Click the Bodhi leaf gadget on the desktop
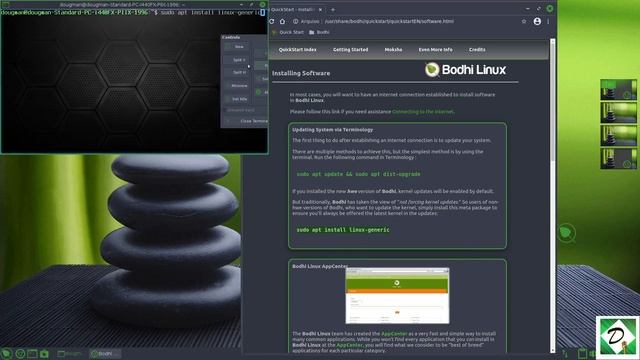The width and height of the screenshot is (640, 360). [x=567, y=233]
